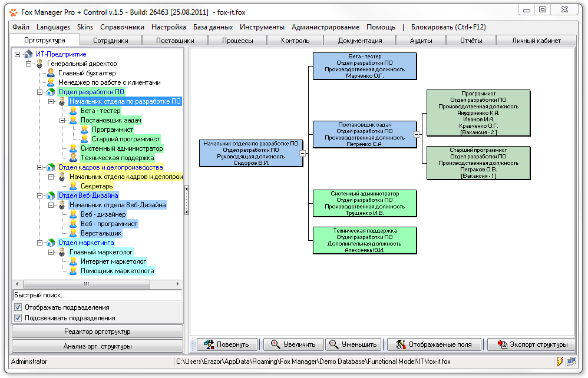Click the Увеличить zoom in button
Viewport: 588px width, 378px height.
coord(293,344)
